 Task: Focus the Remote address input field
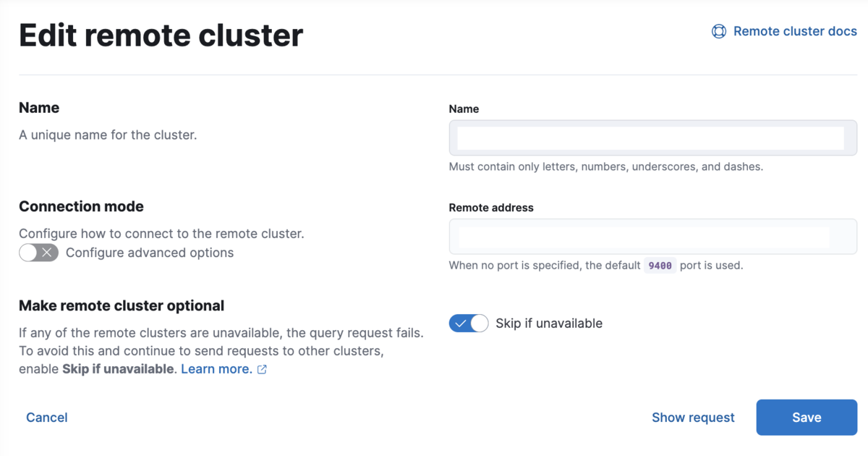pos(653,237)
